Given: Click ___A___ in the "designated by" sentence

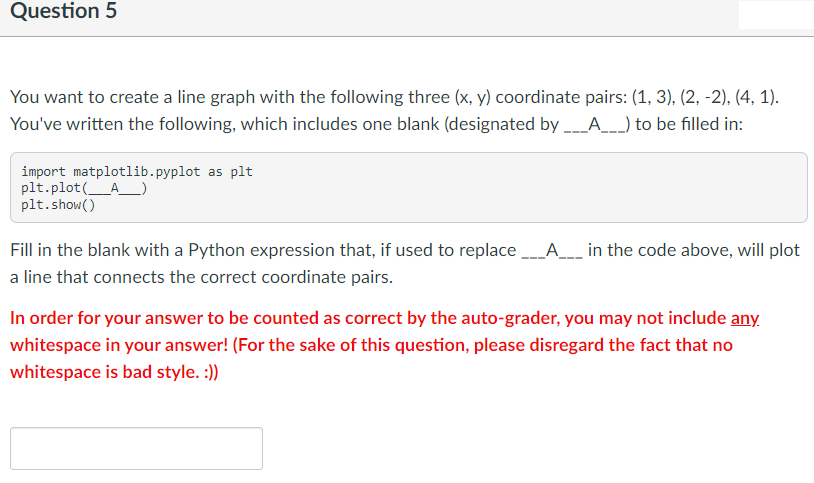Looking at the screenshot, I should (594, 124).
